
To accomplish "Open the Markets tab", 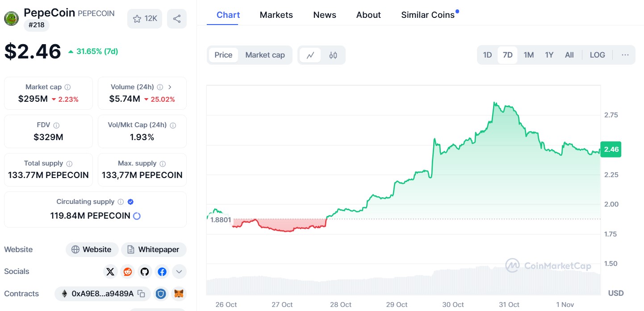I will point(276,15).
